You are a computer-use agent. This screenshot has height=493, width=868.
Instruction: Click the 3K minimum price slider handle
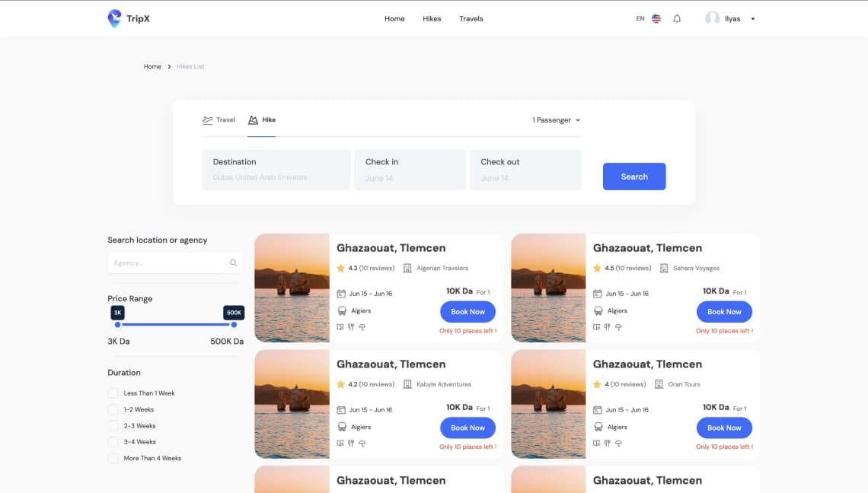(x=117, y=325)
